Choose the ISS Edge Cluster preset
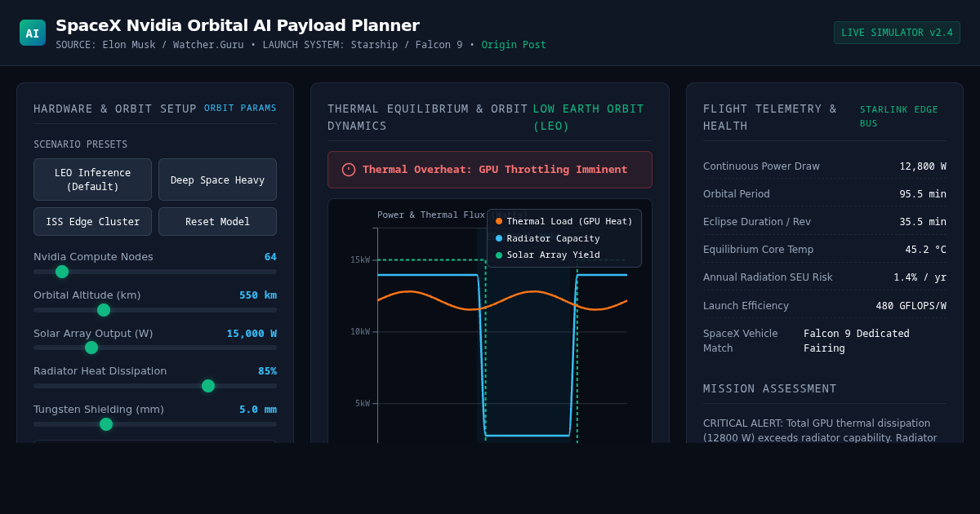 [92, 222]
